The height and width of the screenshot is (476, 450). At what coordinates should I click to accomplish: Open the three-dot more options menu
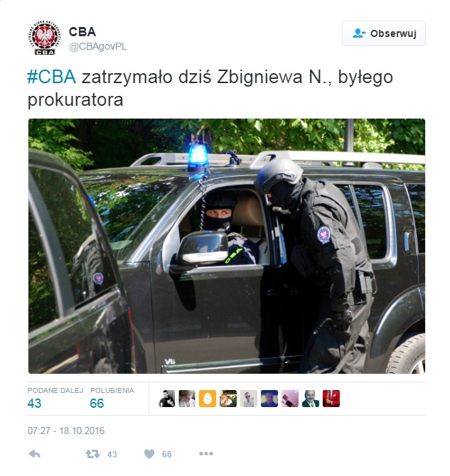click(206, 453)
